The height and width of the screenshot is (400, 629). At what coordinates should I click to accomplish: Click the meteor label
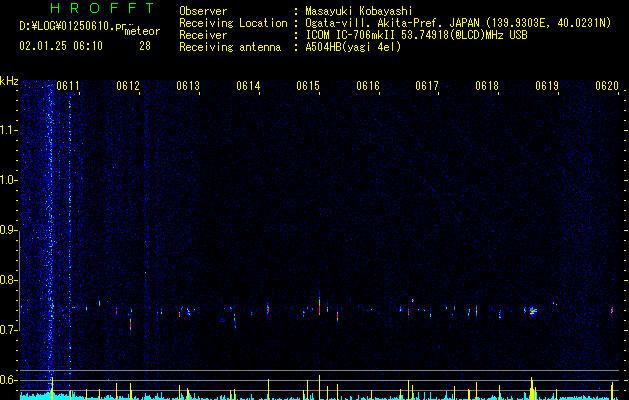tap(142, 31)
